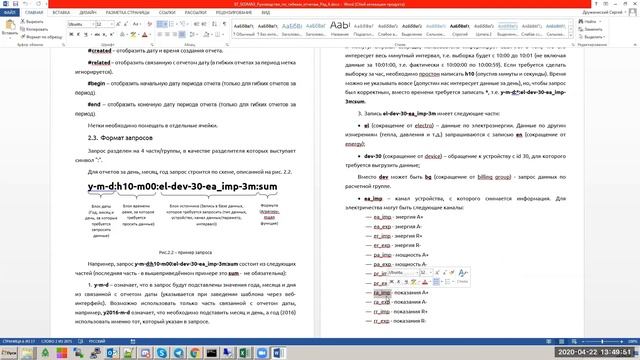Expand the Font group dialog launcher
Screen dimensions: 640x360
pyautogui.click(x=152, y=44)
